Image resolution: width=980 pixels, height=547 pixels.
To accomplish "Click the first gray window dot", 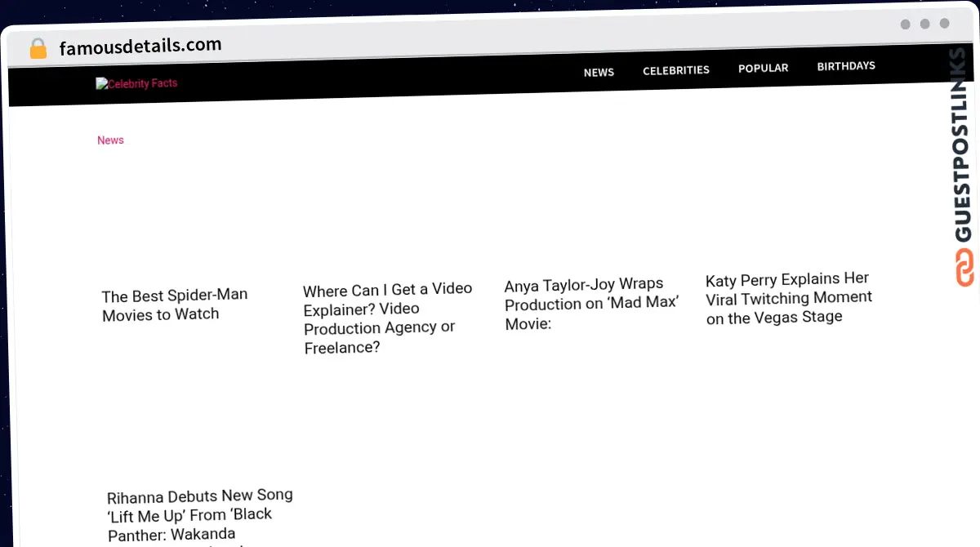I will click(x=905, y=24).
